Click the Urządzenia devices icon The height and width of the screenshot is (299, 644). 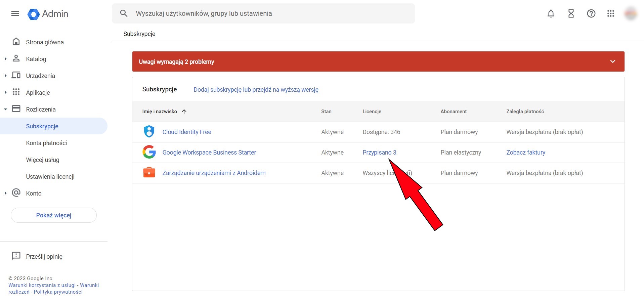click(16, 75)
